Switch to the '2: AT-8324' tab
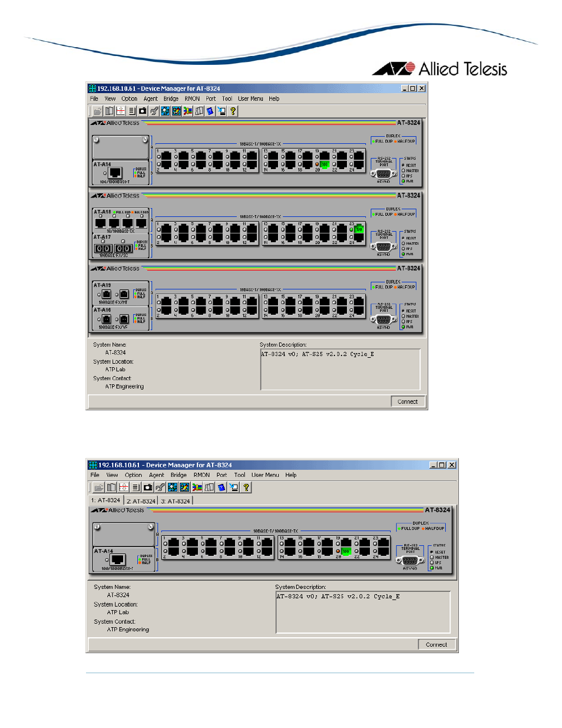This screenshot has height=728, width=562. (141, 501)
